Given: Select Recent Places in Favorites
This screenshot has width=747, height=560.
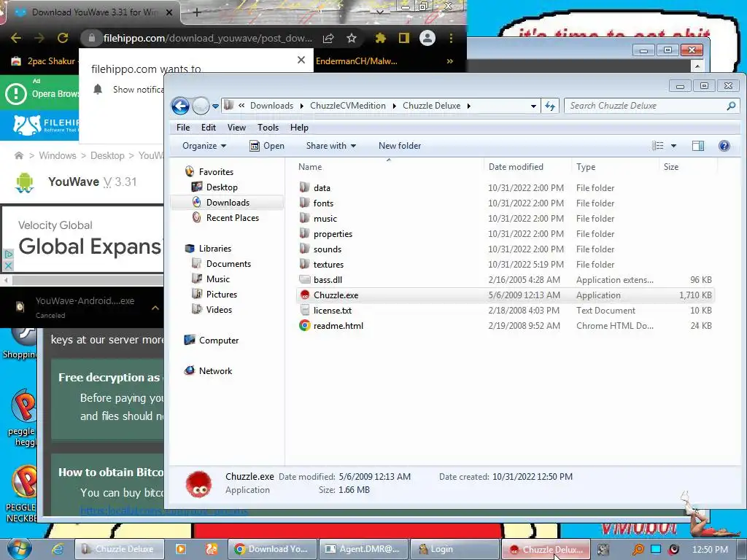Looking at the screenshot, I should pos(233,217).
